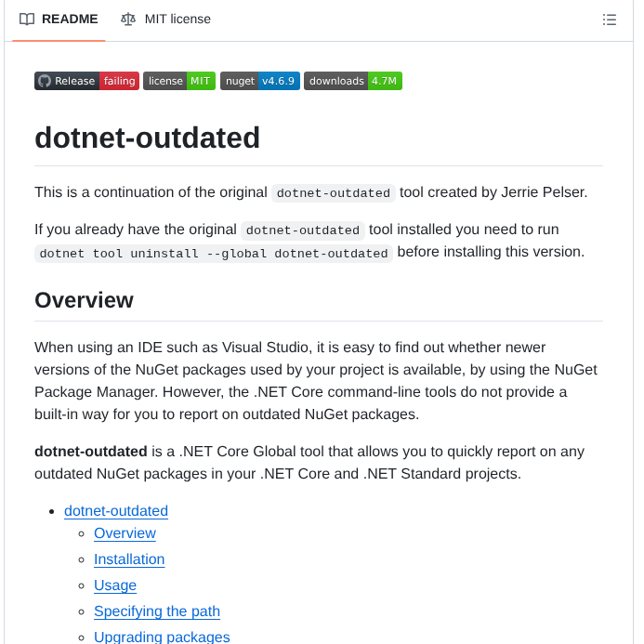Click the dotnet-outdated main heading
Screen dimensions: 644x644
147,138
